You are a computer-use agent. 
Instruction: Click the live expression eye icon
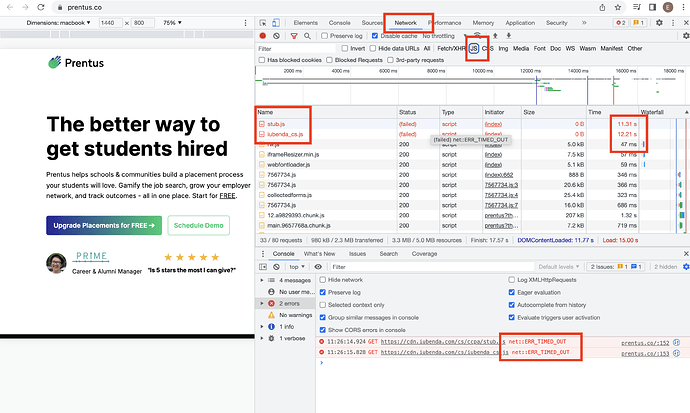click(x=318, y=267)
